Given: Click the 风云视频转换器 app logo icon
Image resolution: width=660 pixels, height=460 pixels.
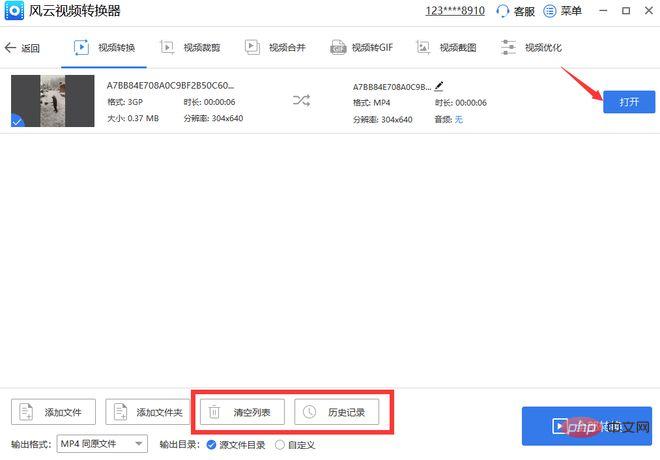Looking at the screenshot, I should pos(14,10).
